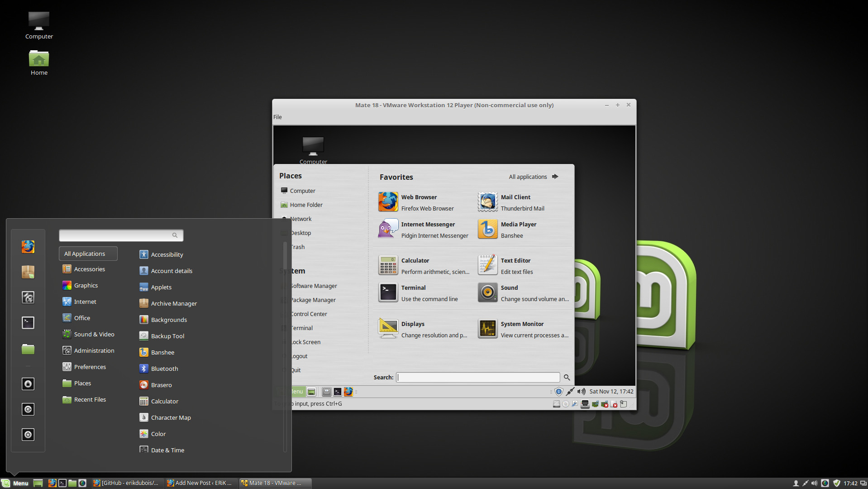This screenshot has width=868, height=489.
Task: Open System Monitor favorite
Action: 524,329
